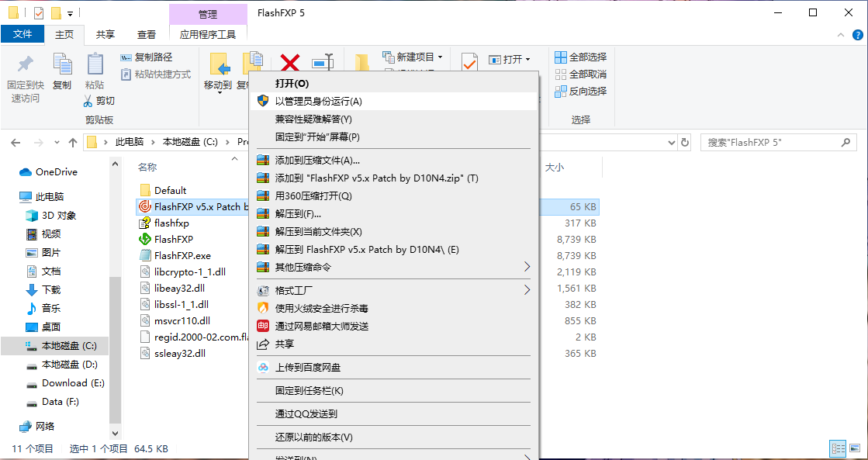Select 视频 folder in navigation pane
This screenshot has width=868, height=460.
(43, 234)
